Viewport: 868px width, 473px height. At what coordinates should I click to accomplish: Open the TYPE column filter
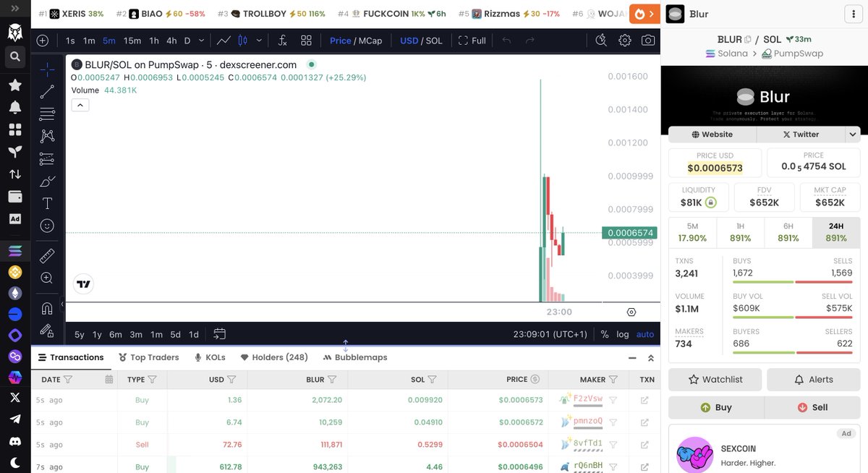(153, 379)
